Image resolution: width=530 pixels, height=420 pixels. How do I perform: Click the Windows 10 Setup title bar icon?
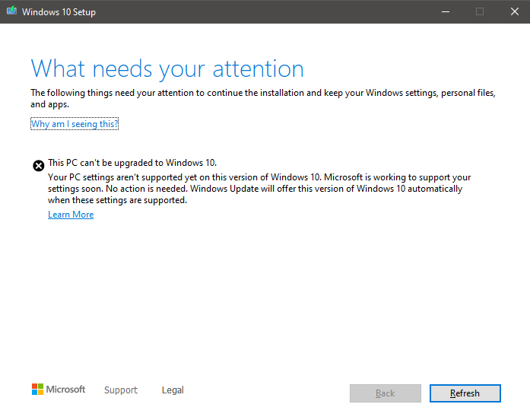click(x=11, y=11)
